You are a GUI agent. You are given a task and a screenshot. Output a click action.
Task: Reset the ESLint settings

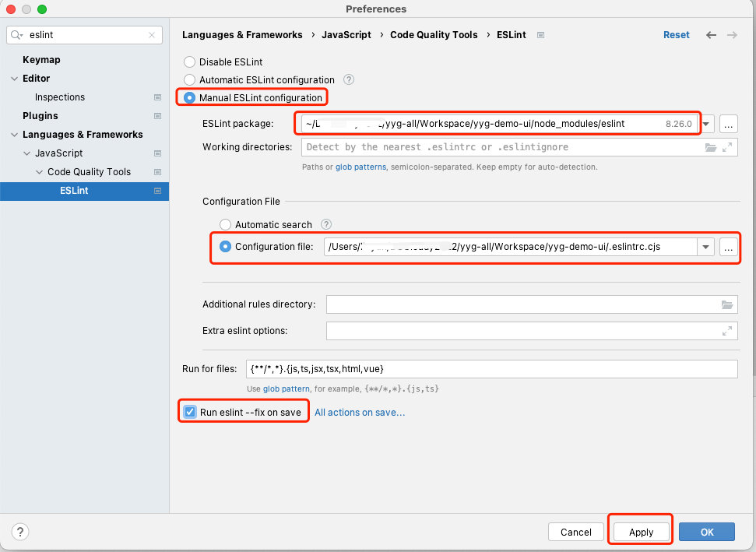click(x=676, y=35)
